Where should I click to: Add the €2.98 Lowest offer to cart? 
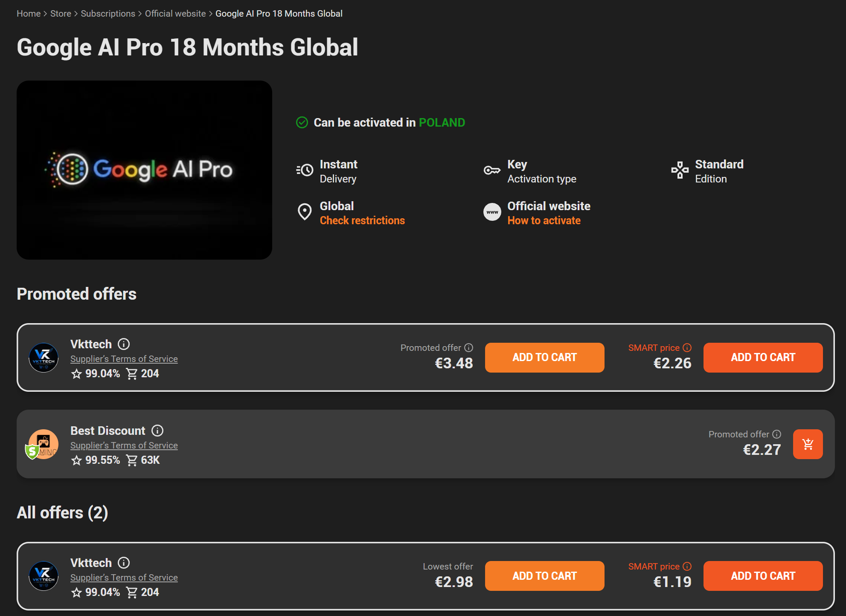pos(545,576)
